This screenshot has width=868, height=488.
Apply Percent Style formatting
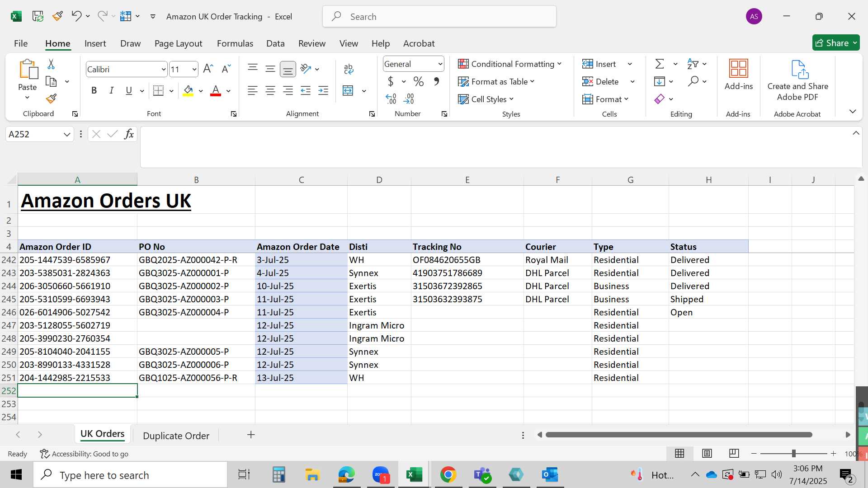coord(419,81)
